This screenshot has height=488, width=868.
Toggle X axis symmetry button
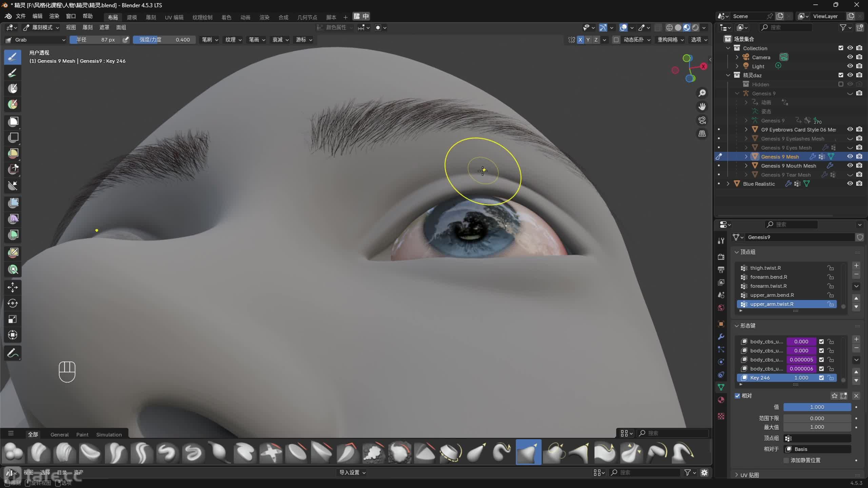[580, 40]
